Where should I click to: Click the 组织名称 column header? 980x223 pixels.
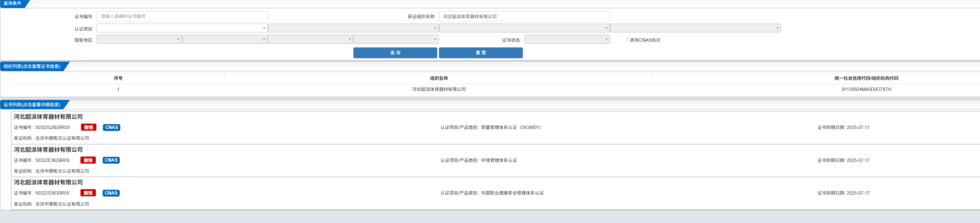click(439, 78)
